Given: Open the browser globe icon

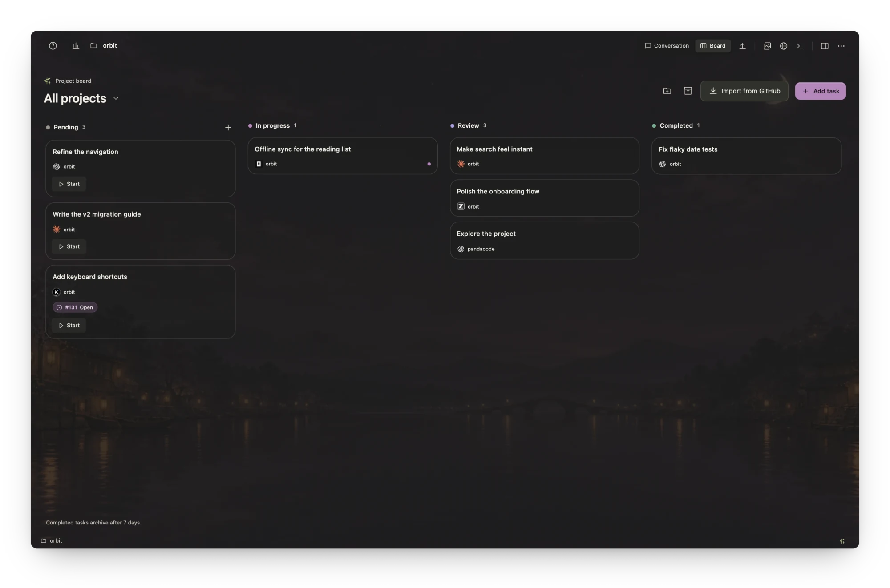Looking at the screenshot, I should 784,46.
